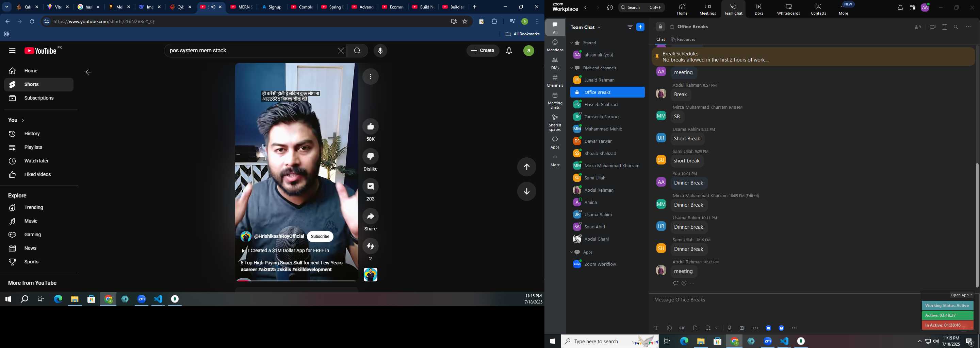The height and width of the screenshot is (348, 980).
Task: Open Whiteboards tab in Zoom
Action: (788, 9)
